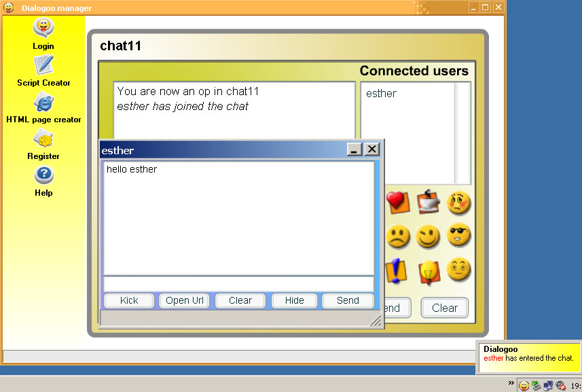
Task: Open Help from the sidebar
Action: pyautogui.click(x=43, y=181)
